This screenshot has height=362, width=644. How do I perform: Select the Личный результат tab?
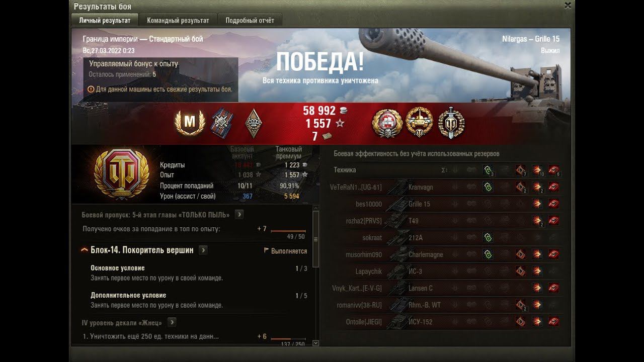click(105, 21)
